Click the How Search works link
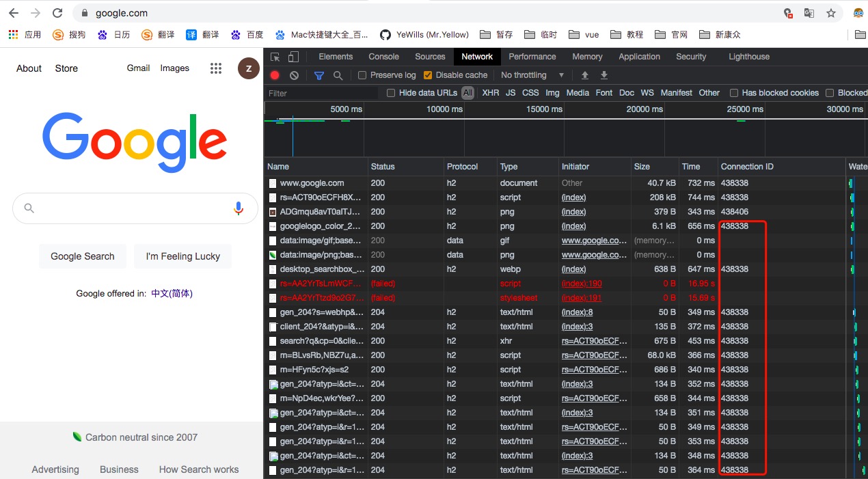 (199, 469)
